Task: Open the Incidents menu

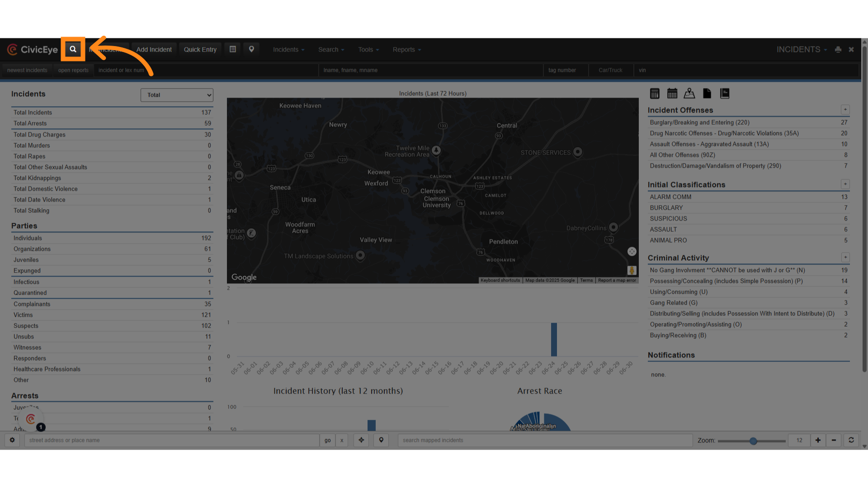Action: click(x=288, y=50)
